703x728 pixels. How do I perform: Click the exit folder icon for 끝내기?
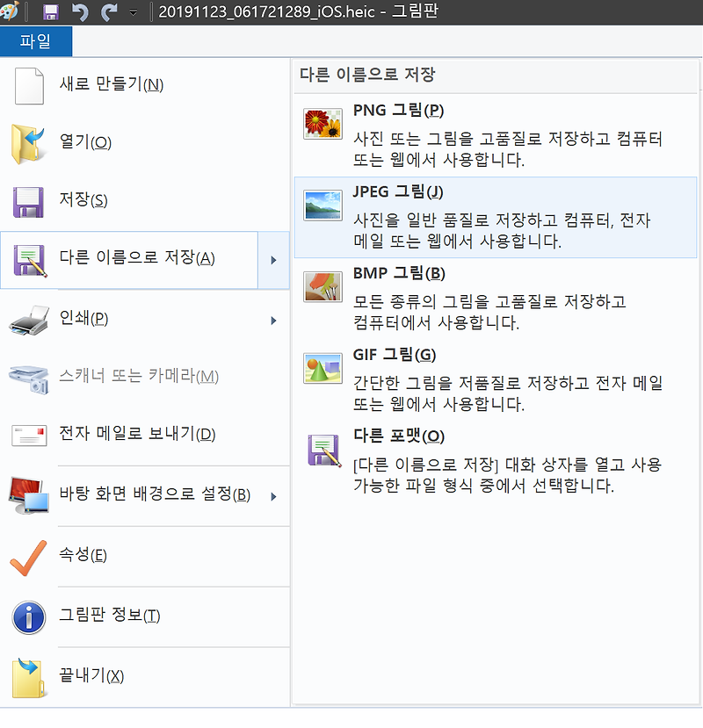pos(29,678)
